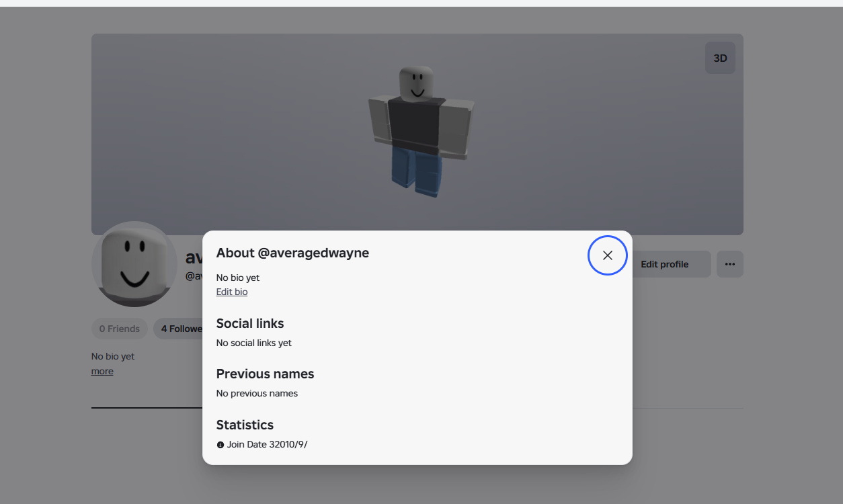Click the 3D avatar figure in the banner
Image resolution: width=843 pixels, height=504 pixels.
(x=421, y=131)
